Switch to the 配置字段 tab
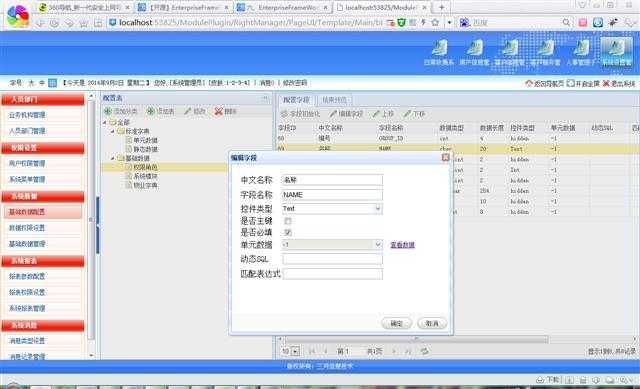The height and width of the screenshot is (389, 640). coord(296,100)
